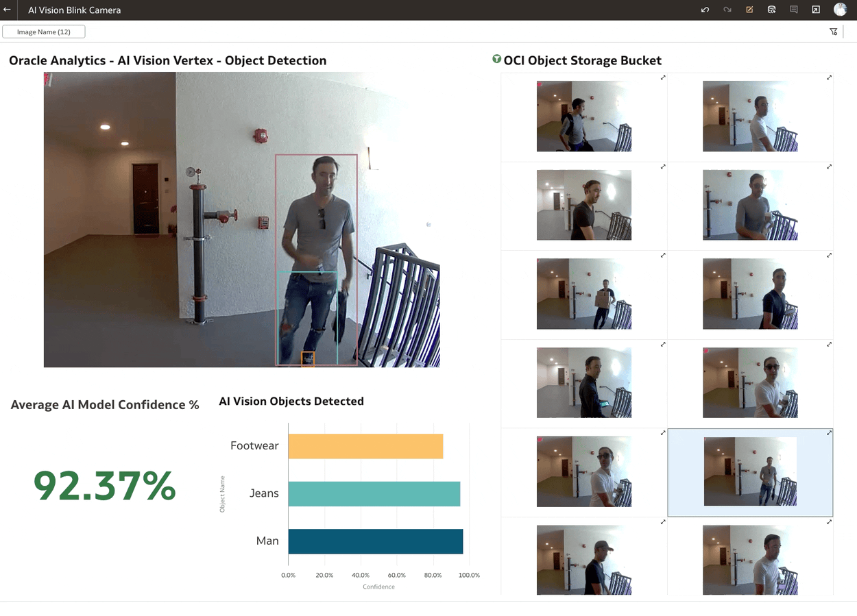857x616 pixels.
Task: Click the "60.0%" axis tick label
Action: click(397, 575)
